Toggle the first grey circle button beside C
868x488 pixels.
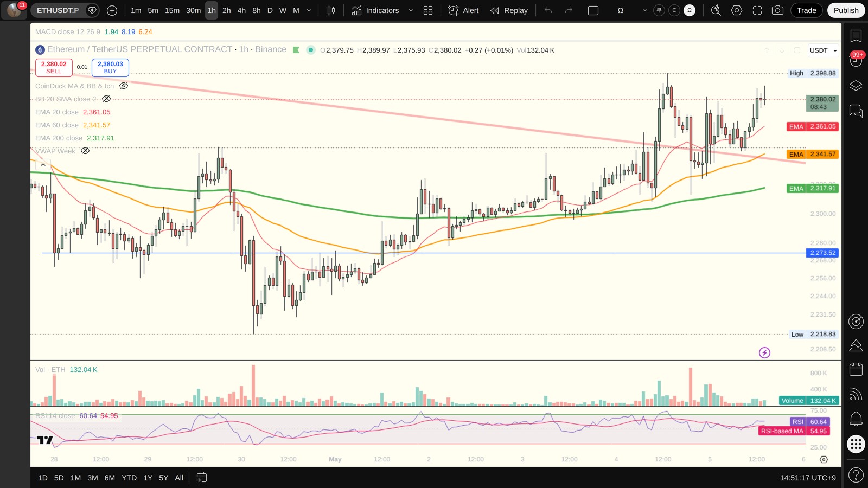point(659,10)
